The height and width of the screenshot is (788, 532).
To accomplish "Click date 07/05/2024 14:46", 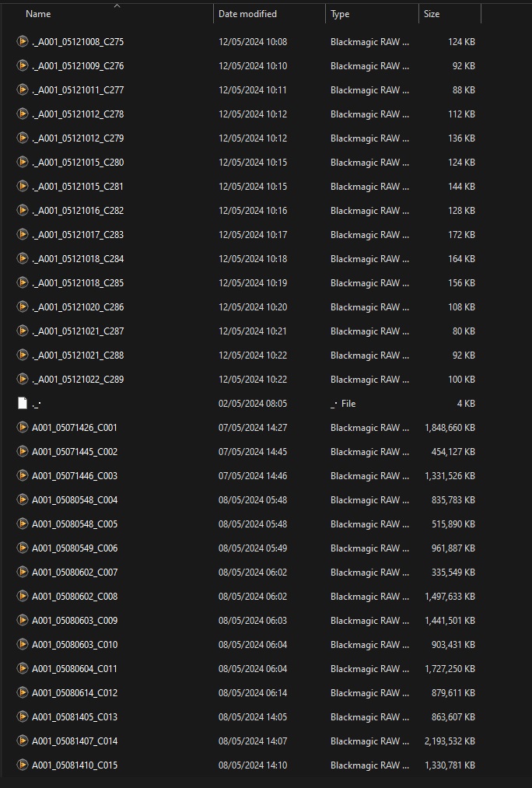I will (253, 476).
